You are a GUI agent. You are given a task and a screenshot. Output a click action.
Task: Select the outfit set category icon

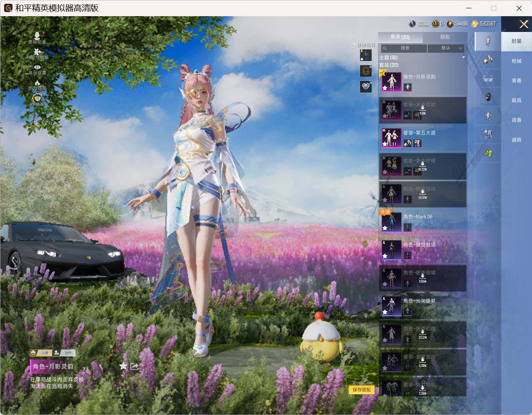click(488, 41)
